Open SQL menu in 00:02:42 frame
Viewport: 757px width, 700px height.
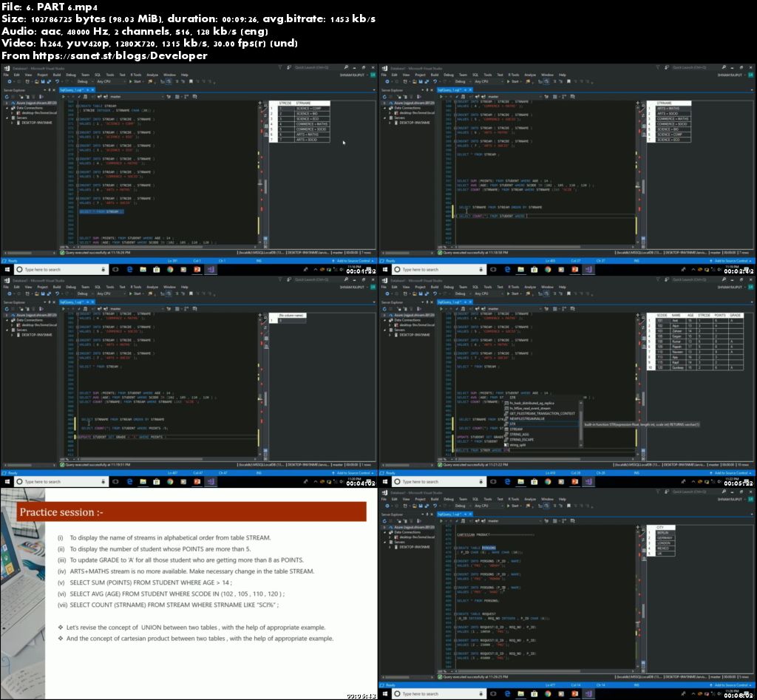pos(475,75)
